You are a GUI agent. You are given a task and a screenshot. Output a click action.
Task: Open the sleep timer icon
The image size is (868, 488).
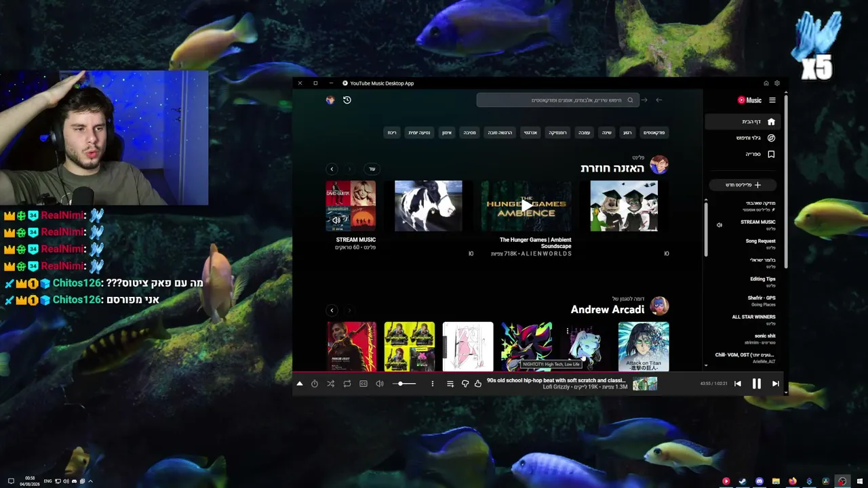[315, 384]
